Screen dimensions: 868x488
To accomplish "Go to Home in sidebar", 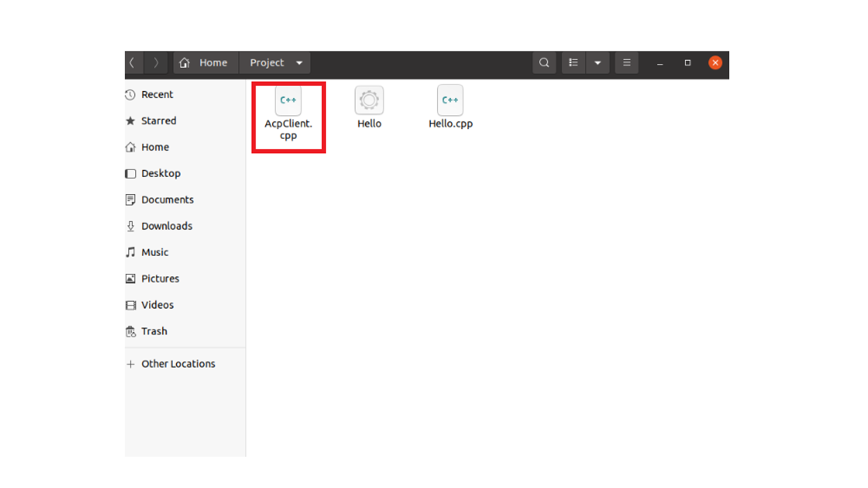I will click(155, 147).
